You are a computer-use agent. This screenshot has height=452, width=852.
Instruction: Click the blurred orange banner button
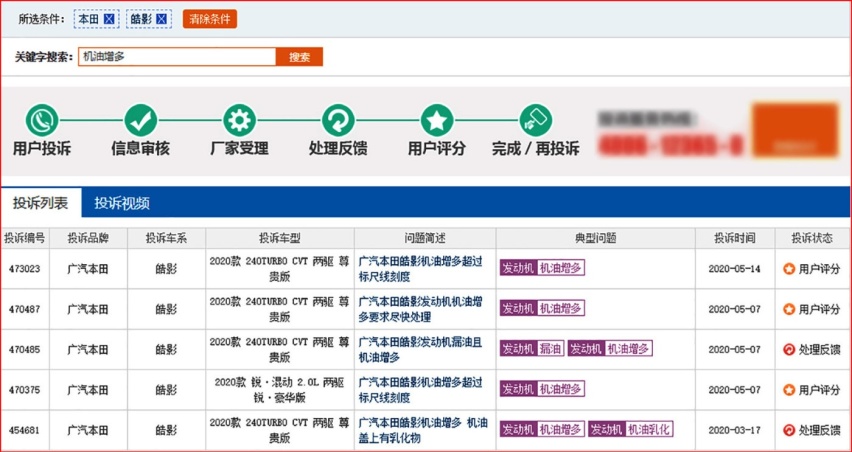tap(795, 129)
